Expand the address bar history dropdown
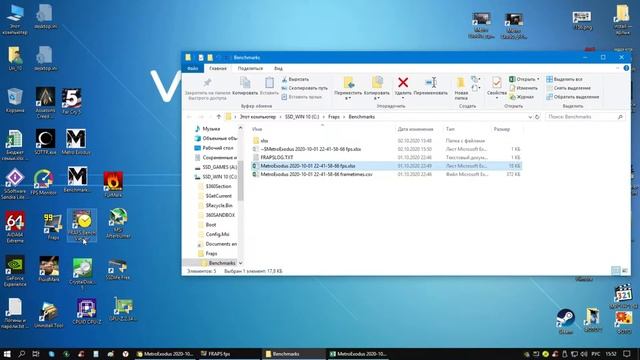640x360 pixels. [x=530, y=117]
